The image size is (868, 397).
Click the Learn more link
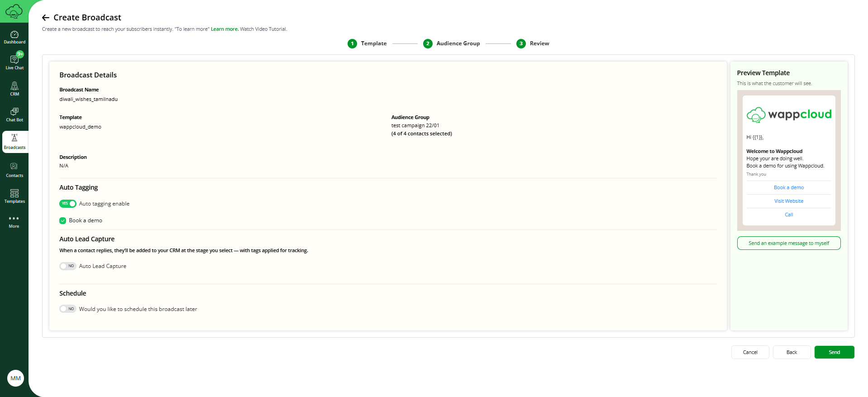pos(224,29)
